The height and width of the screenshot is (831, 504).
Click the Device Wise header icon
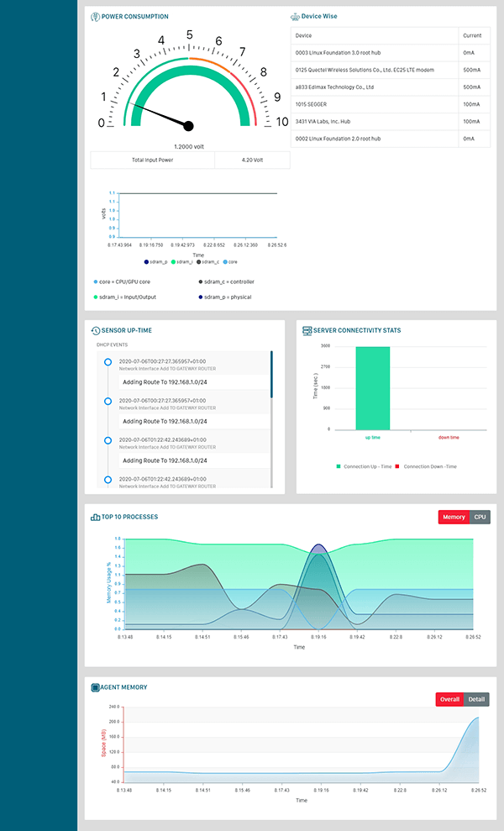[x=295, y=17]
